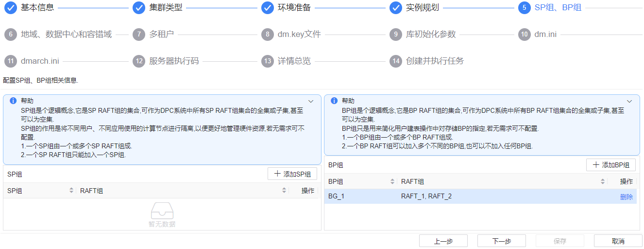The height and width of the screenshot is (249, 644).
Task: Click the 保存 button
Action: click(560, 241)
